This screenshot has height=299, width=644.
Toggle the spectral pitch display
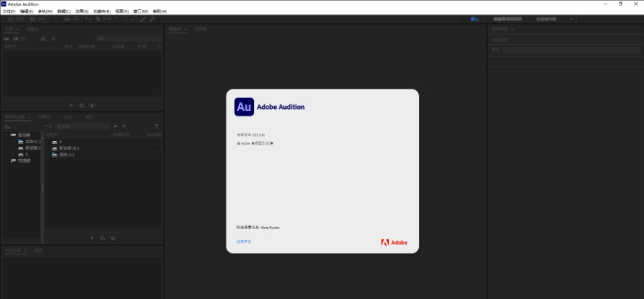click(76, 19)
